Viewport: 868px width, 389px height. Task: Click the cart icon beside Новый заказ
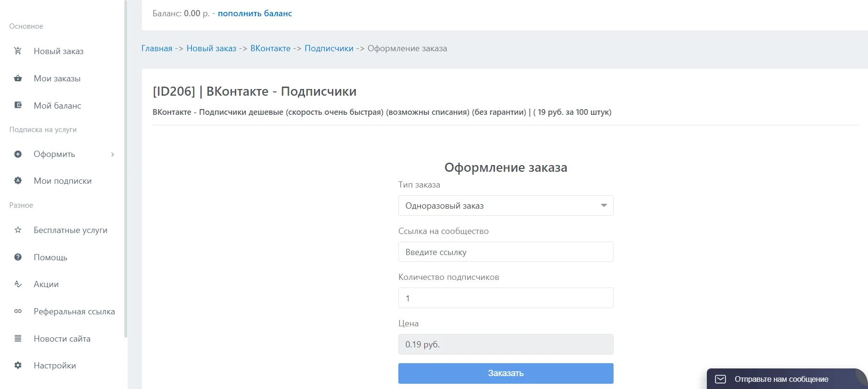pyautogui.click(x=18, y=51)
